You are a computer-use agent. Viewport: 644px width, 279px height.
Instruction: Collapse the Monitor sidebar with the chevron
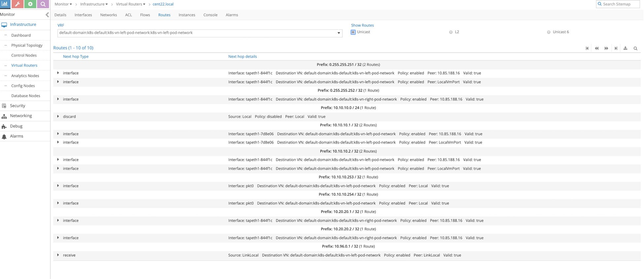click(47, 15)
